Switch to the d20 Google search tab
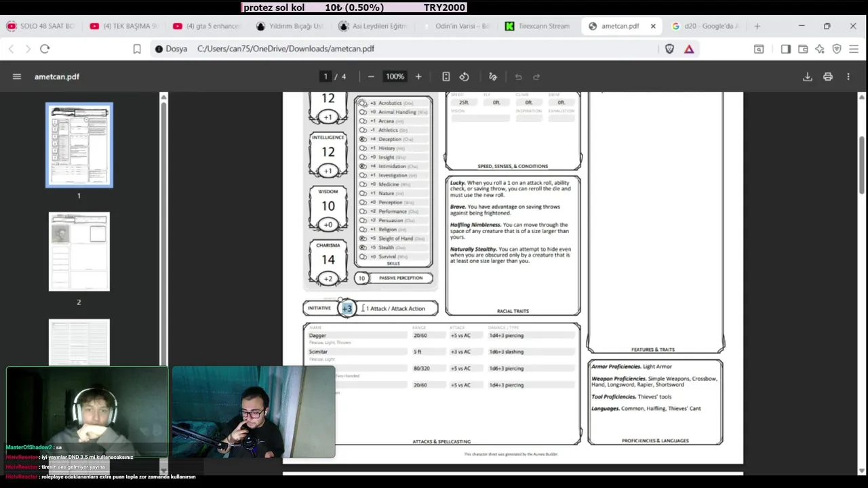 tap(707, 26)
